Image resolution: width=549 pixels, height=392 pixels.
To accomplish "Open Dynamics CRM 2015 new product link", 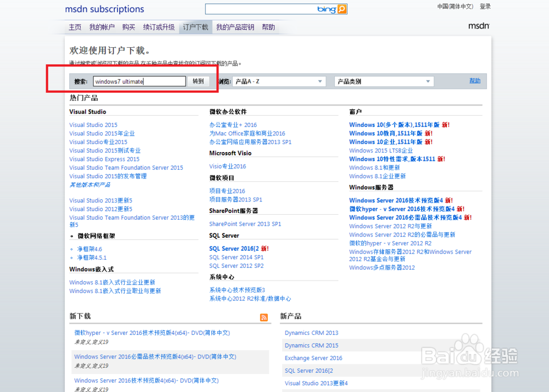I will point(311,345).
